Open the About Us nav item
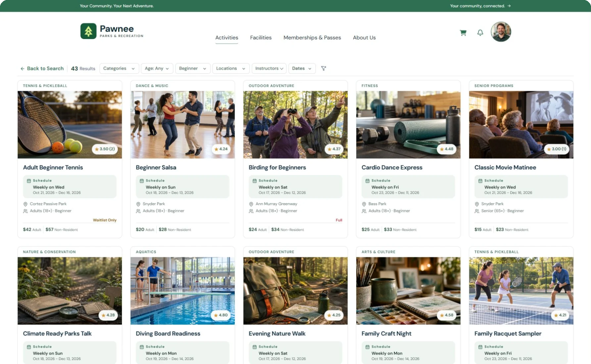Screen dimensions: 591x364 364,38
